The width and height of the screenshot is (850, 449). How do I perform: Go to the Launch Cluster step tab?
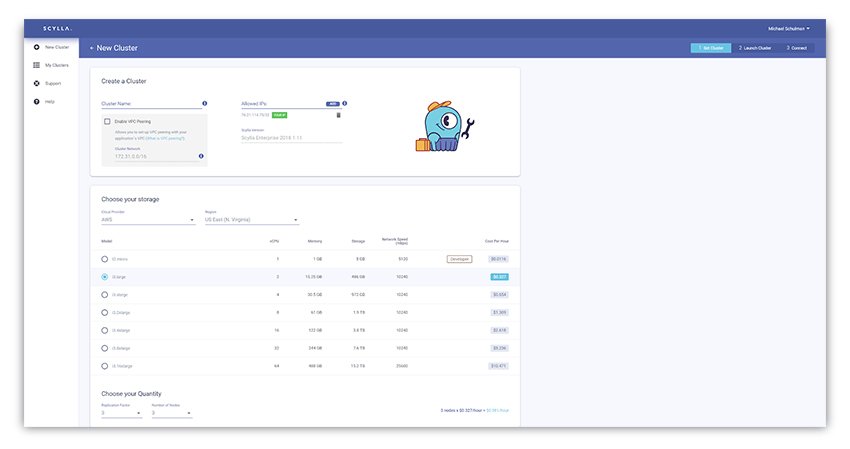755,48
